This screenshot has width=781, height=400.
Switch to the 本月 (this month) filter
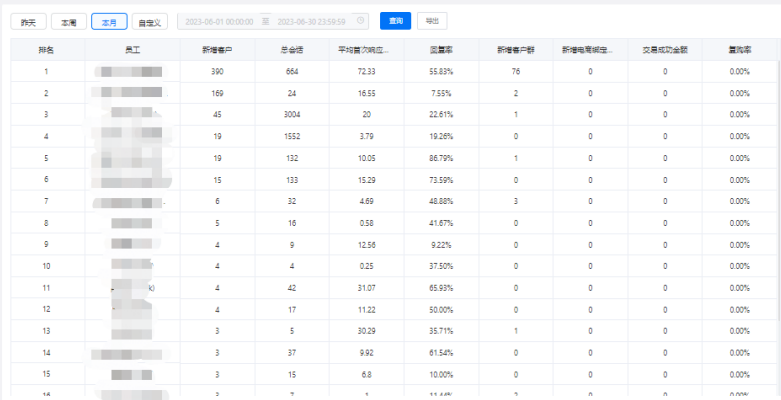pos(108,21)
